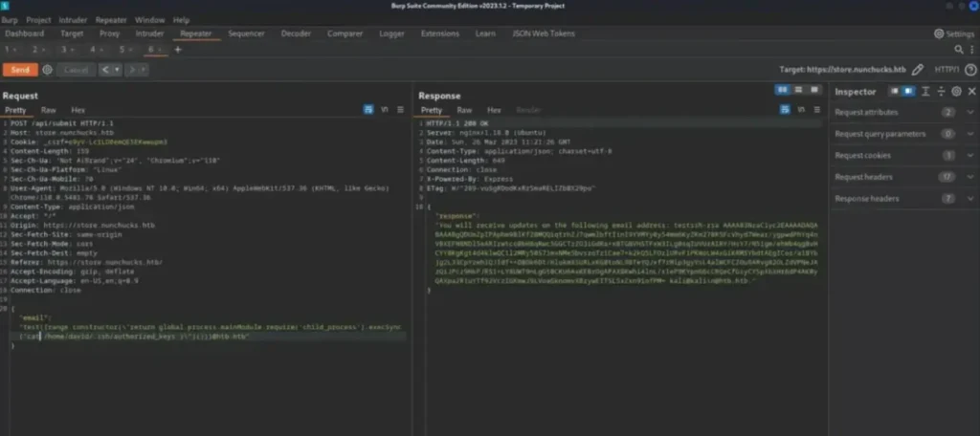
Task: Expand the Request attributes section
Action: [x=968, y=113]
